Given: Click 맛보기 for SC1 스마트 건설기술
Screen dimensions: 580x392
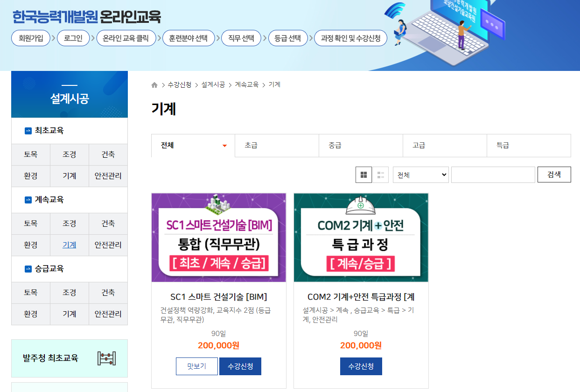Looking at the screenshot, I should (197, 366).
